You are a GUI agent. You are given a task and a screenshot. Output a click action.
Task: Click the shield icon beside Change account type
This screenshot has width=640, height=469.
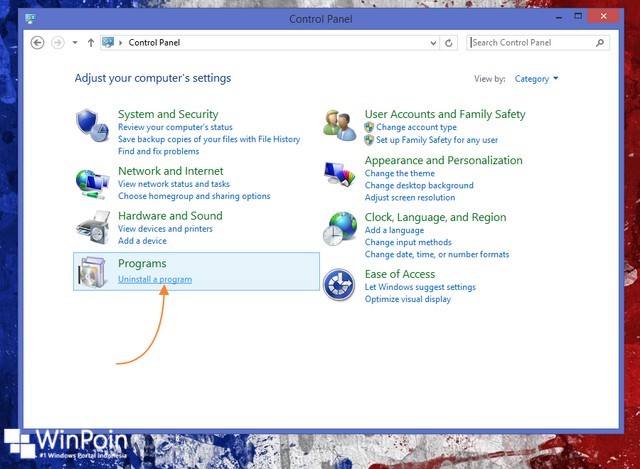[x=369, y=127]
